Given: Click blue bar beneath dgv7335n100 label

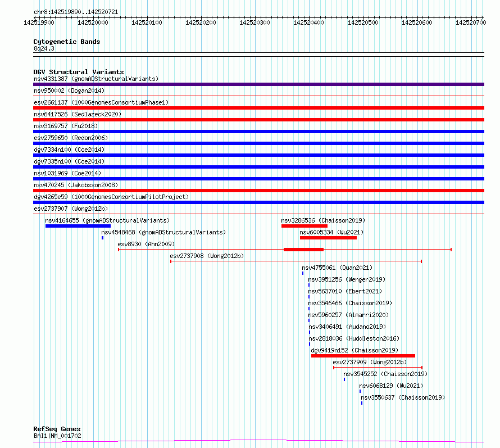Looking at the screenshot, I should [x=258, y=167].
